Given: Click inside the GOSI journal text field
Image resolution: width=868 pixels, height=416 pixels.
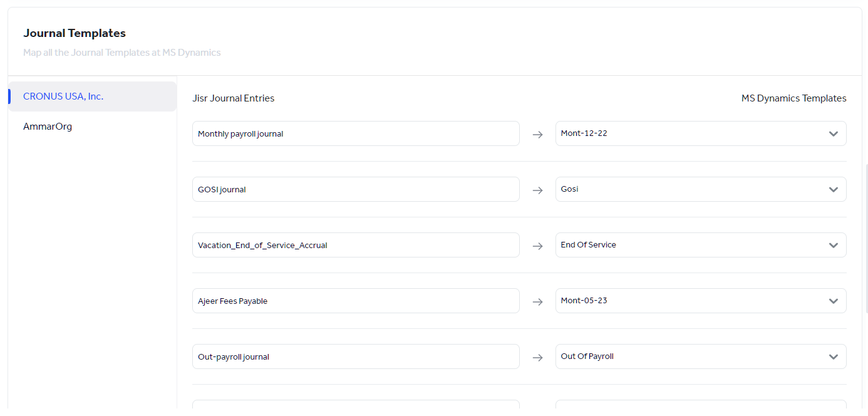Looking at the screenshot, I should pyautogui.click(x=356, y=189).
